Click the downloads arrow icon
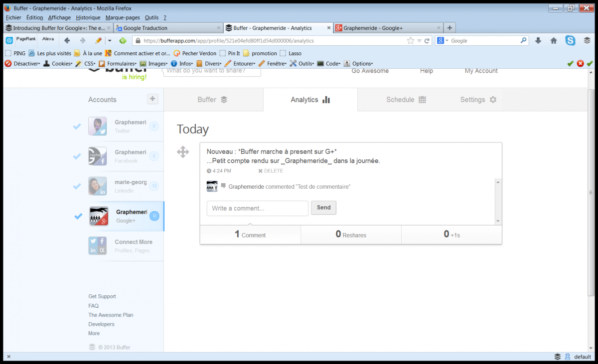This screenshot has width=598, height=364. point(538,41)
